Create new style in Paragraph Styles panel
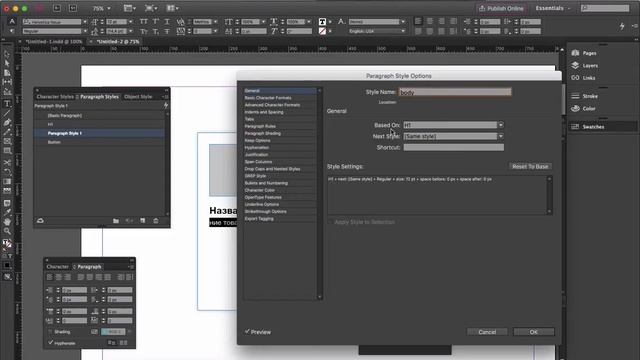Image resolution: width=640 pixels, height=360 pixels. point(142,221)
